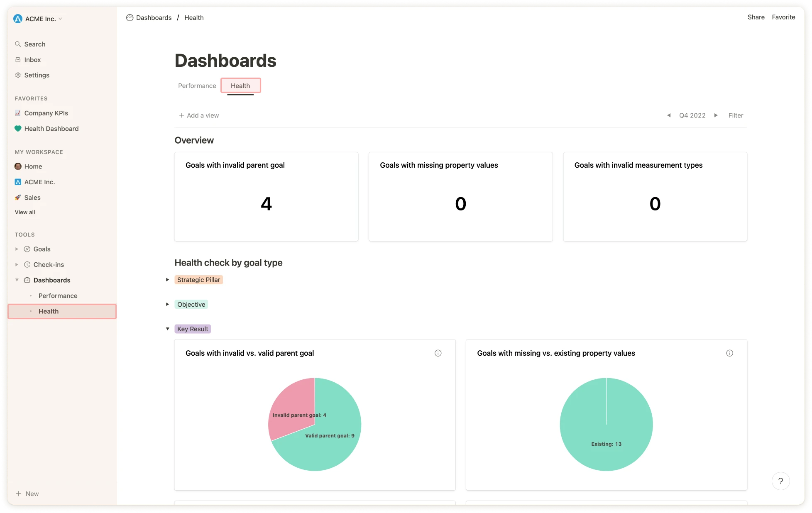Image resolution: width=812 pixels, height=513 pixels.
Task: Expand Goals in the Tools tree
Action: click(x=17, y=249)
